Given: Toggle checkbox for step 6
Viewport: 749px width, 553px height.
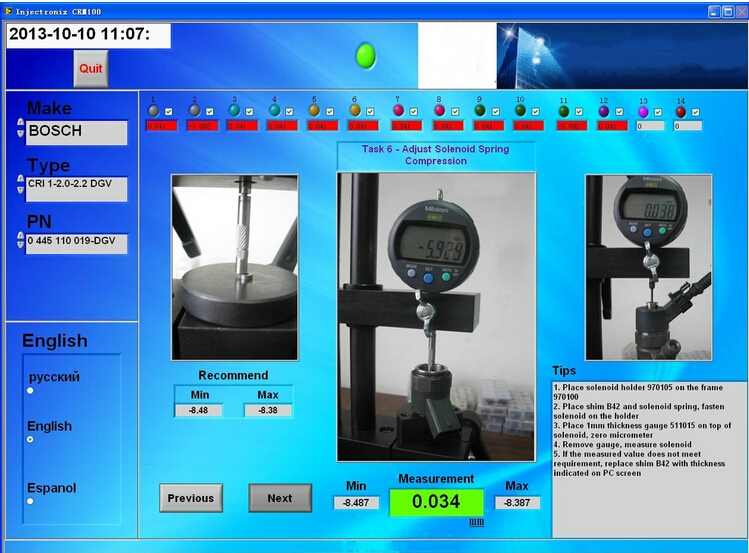Looking at the screenshot, I should tap(370, 111).
